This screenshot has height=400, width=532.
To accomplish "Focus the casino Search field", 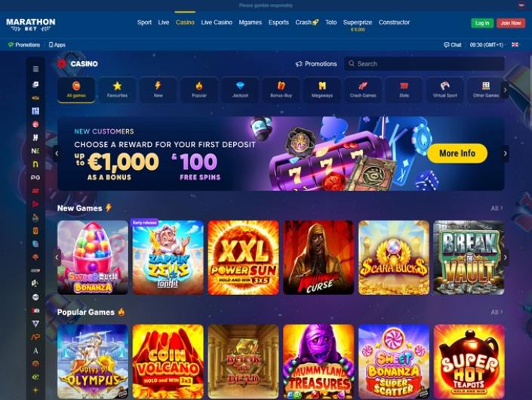I will [x=424, y=64].
